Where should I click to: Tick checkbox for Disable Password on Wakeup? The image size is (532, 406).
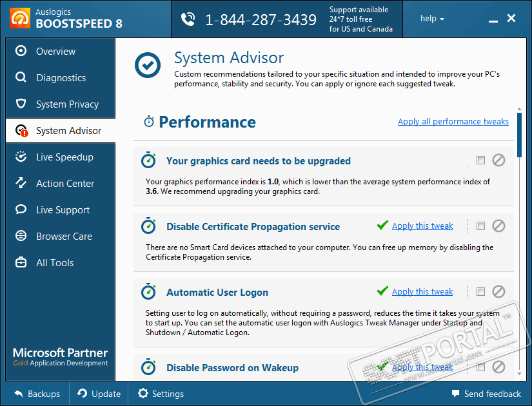pyautogui.click(x=481, y=367)
